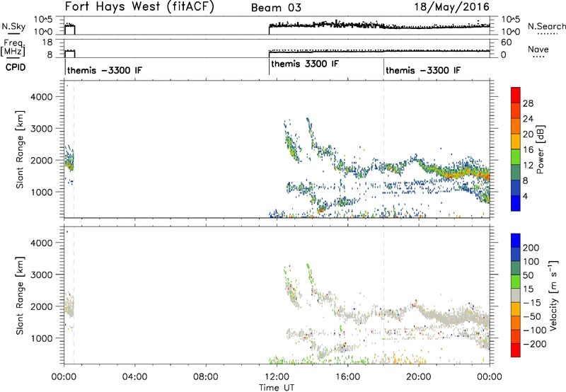Image resolution: width=566 pixels, height=392 pixels.
Task: Click the 'Nave' legend label
Action: click(x=538, y=49)
